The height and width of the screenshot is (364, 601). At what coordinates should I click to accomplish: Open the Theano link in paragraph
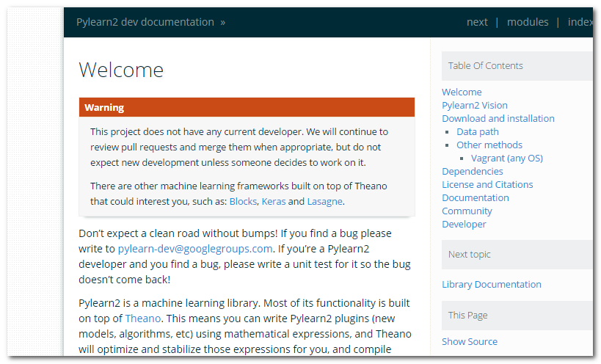click(x=142, y=318)
